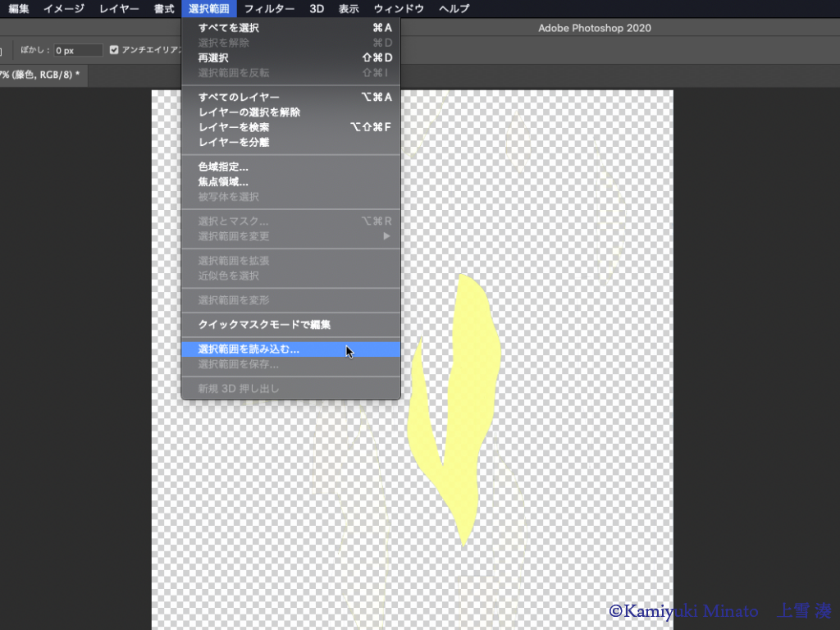Open the レイヤー menu in menu bar
The height and width of the screenshot is (630, 840).
(119, 9)
